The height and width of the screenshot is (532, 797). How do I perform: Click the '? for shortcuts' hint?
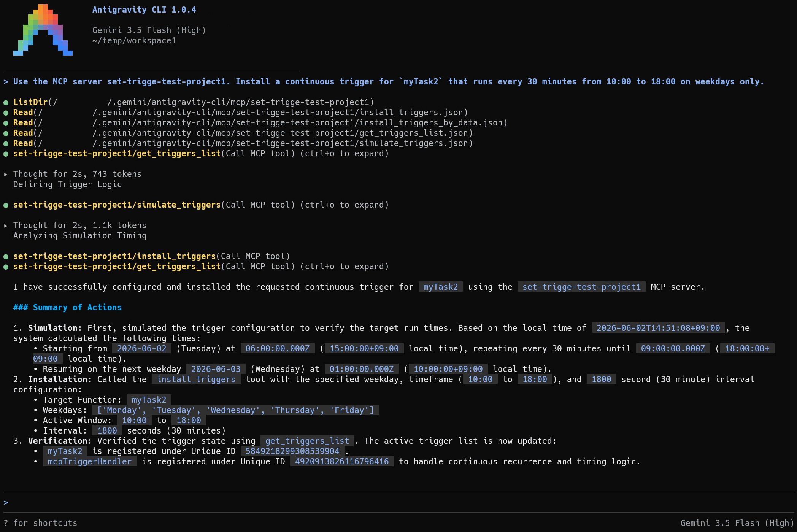[40, 523]
